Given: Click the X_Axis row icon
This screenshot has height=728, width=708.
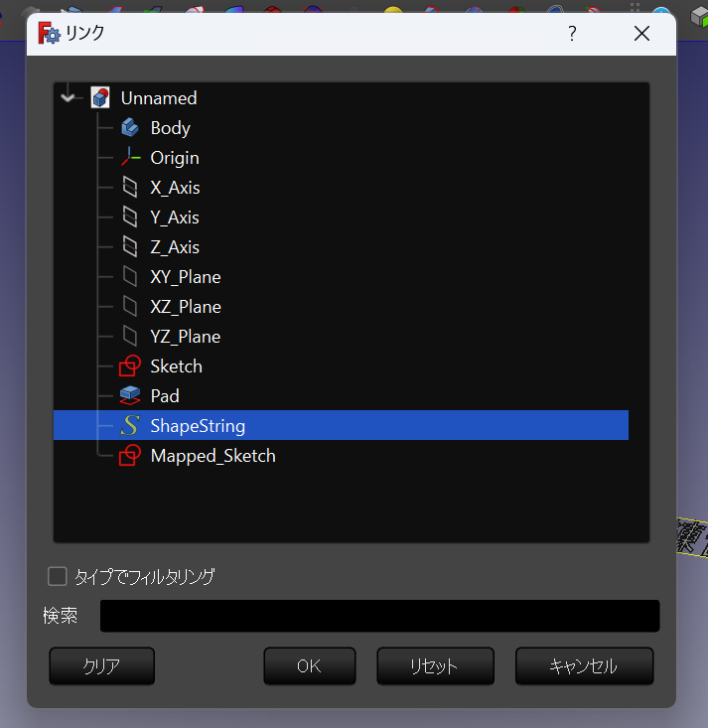Looking at the screenshot, I should click(130, 187).
